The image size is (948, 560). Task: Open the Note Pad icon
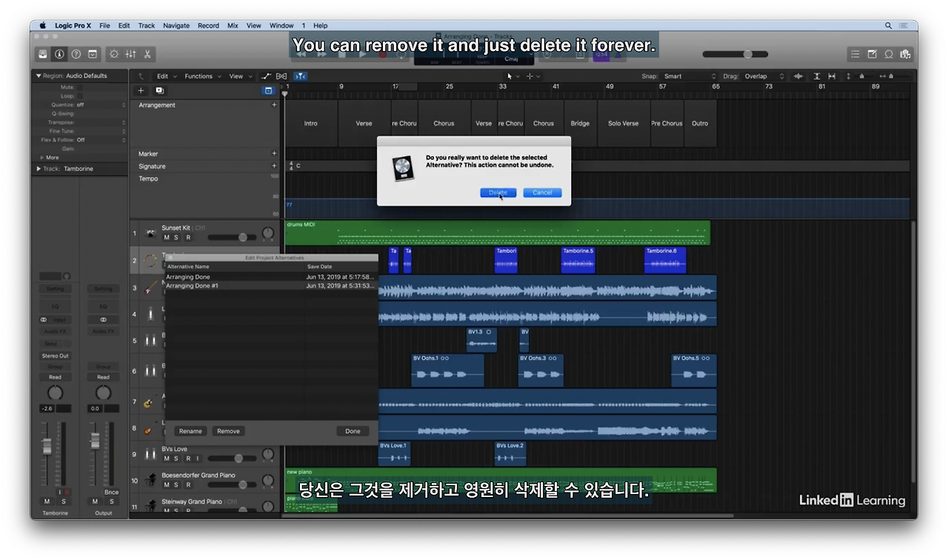click(x=872, y=54)
